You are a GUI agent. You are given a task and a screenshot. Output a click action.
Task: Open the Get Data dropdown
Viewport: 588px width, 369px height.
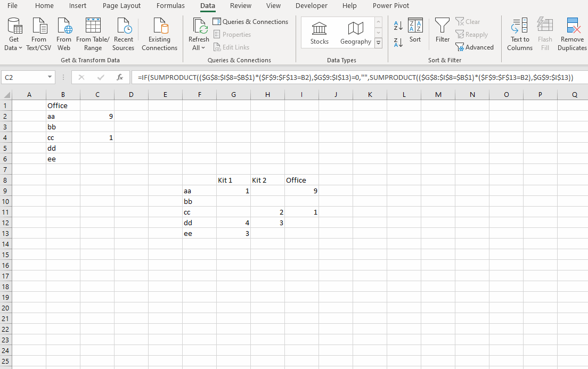[14, 33]
